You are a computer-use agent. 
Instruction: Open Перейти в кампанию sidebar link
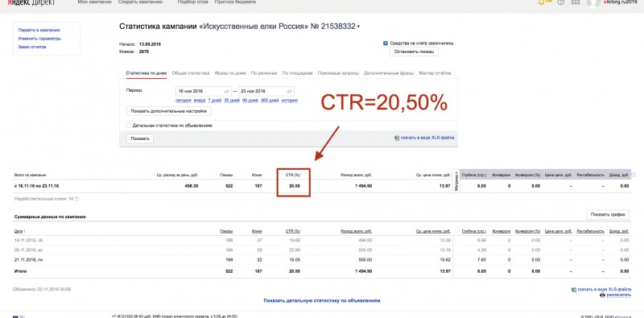pyautogui.click(x=39, y=30)
